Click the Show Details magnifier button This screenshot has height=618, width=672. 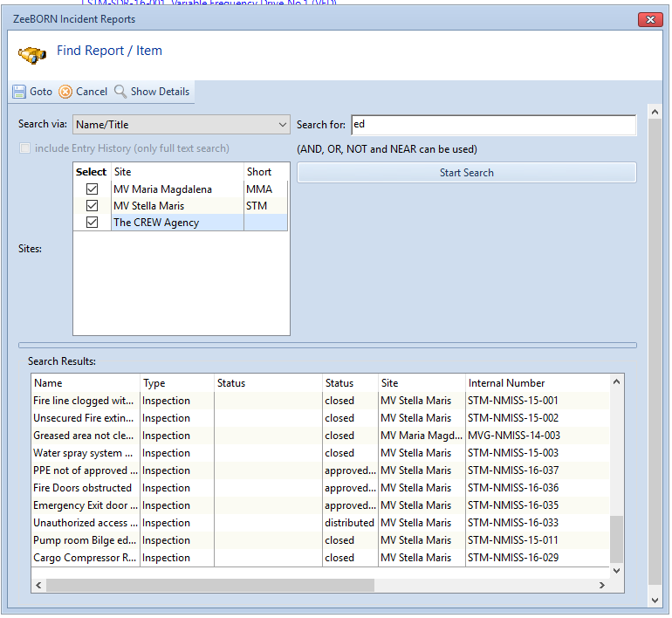(152, 92)
